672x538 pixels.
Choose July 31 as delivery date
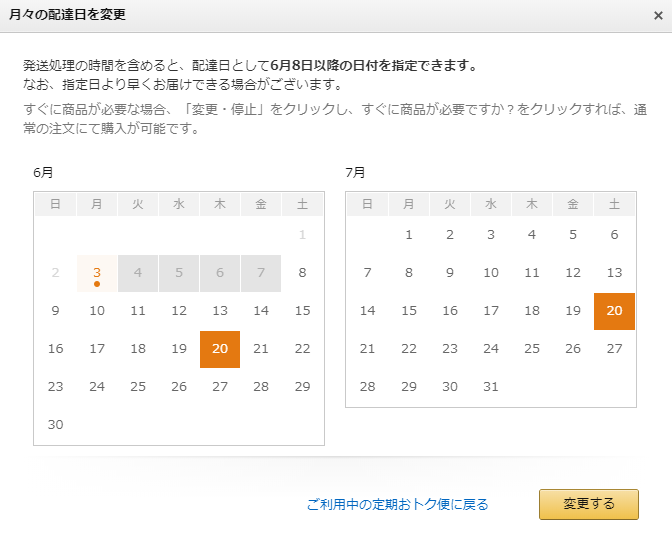click(490, 387)
